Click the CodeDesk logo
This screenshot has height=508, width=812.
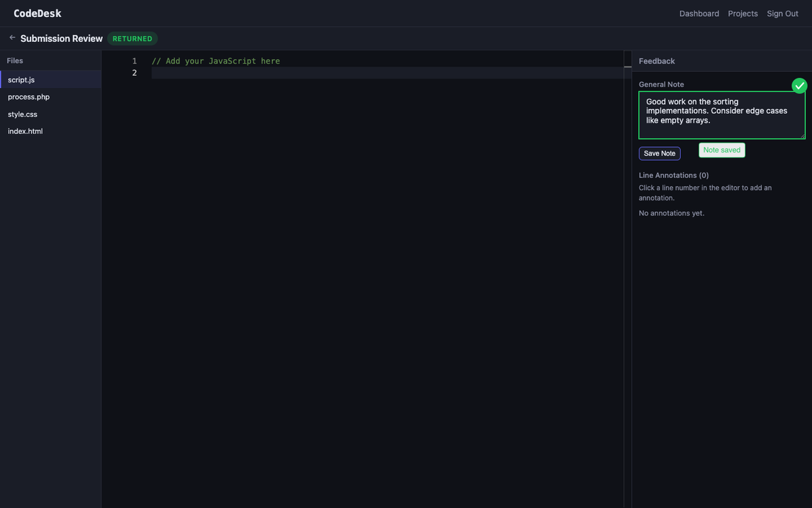coord(37,14)
